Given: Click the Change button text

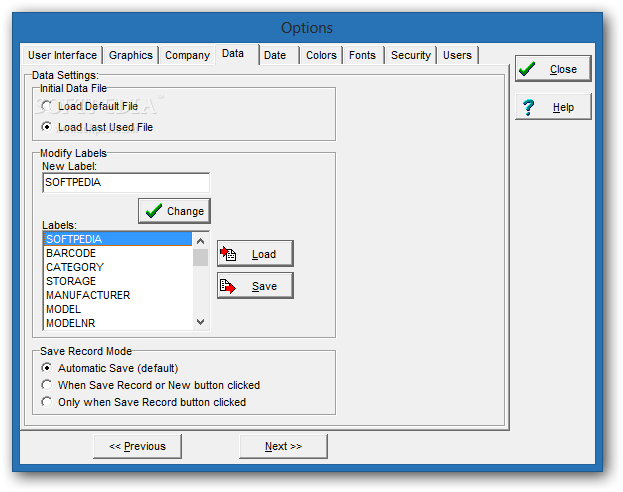Looking at the screenshot, I should 185,211.
